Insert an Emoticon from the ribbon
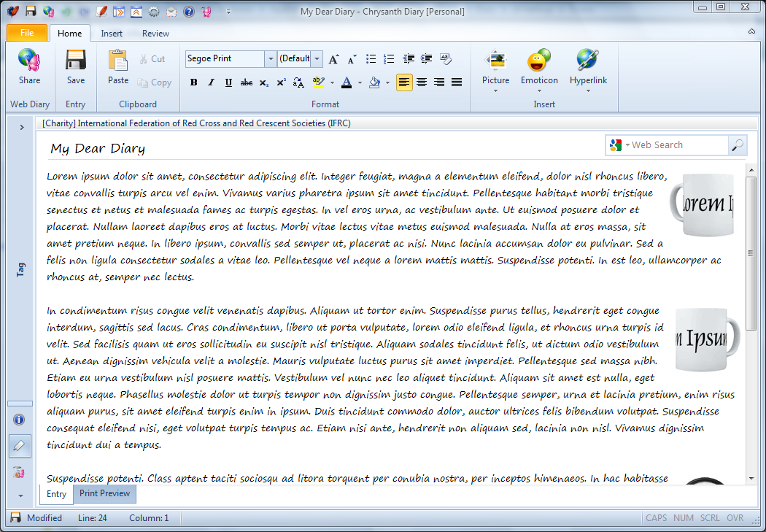Screen dimensions: 766x532 [539, 68]
